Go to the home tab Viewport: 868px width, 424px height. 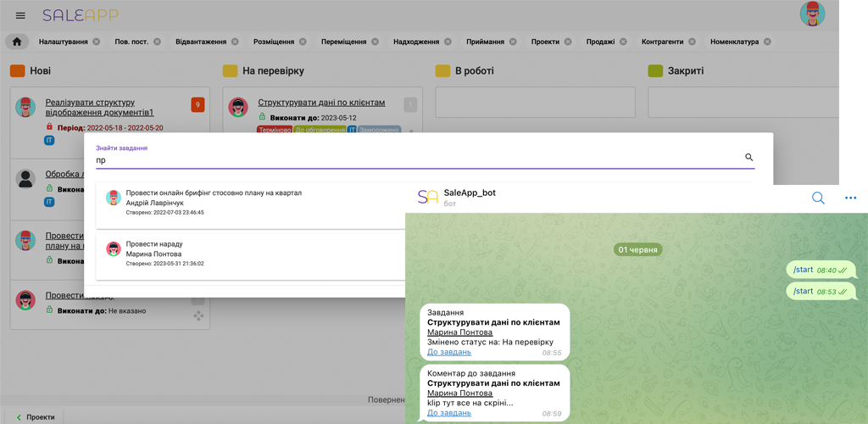coord(17,42)
